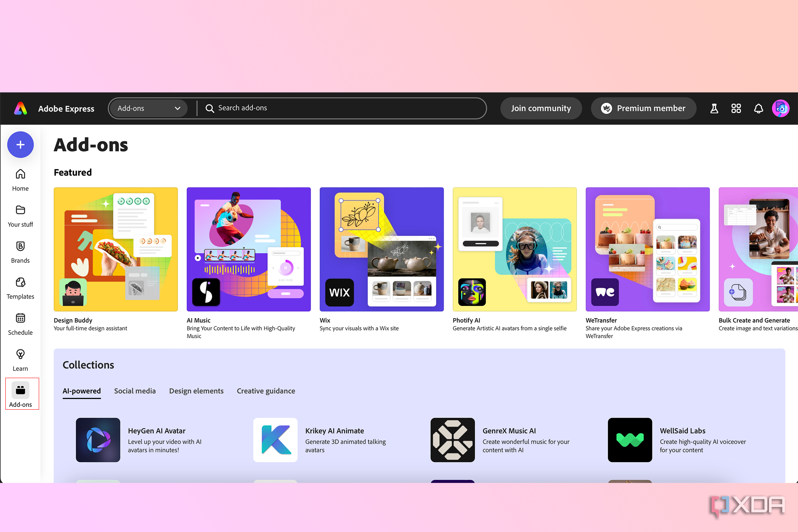Expand the Add-ons search category dropdown

(x=149, y=108)
